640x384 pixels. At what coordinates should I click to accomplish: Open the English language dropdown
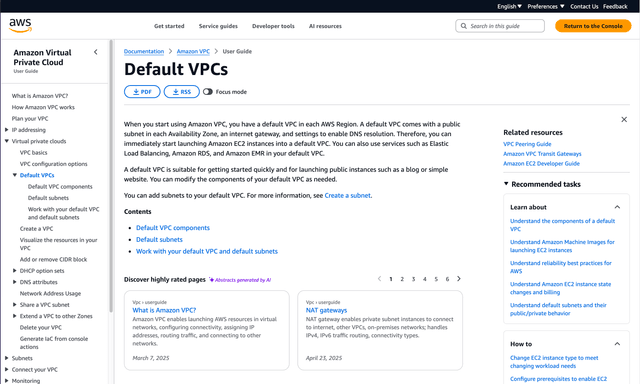coord(509,6)
